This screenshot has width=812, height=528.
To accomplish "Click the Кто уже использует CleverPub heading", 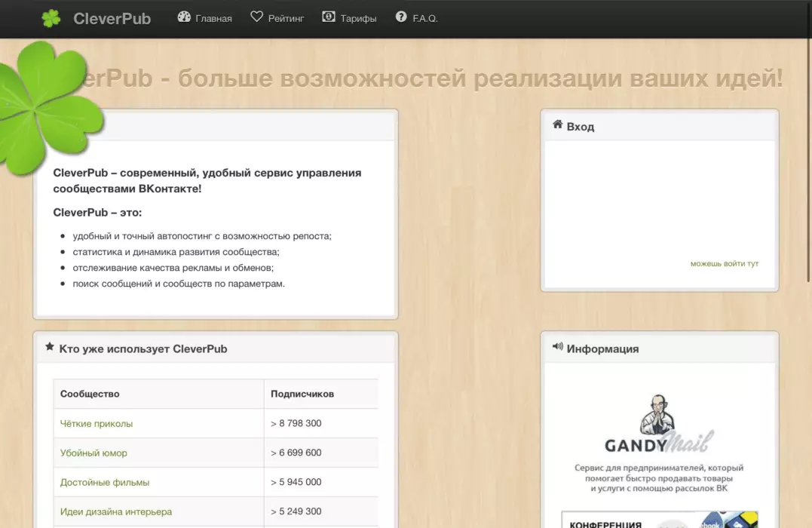I will (x=143, y=349).
